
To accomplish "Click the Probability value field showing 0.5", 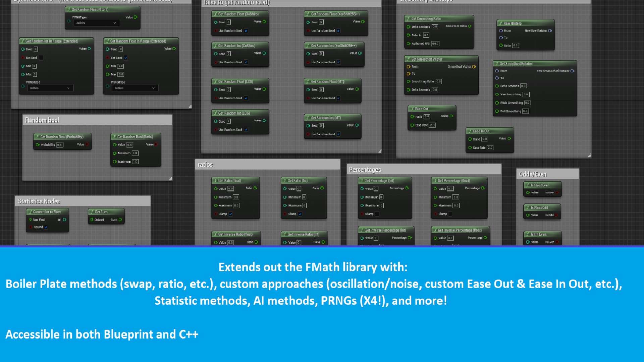I will click(59, 145).
